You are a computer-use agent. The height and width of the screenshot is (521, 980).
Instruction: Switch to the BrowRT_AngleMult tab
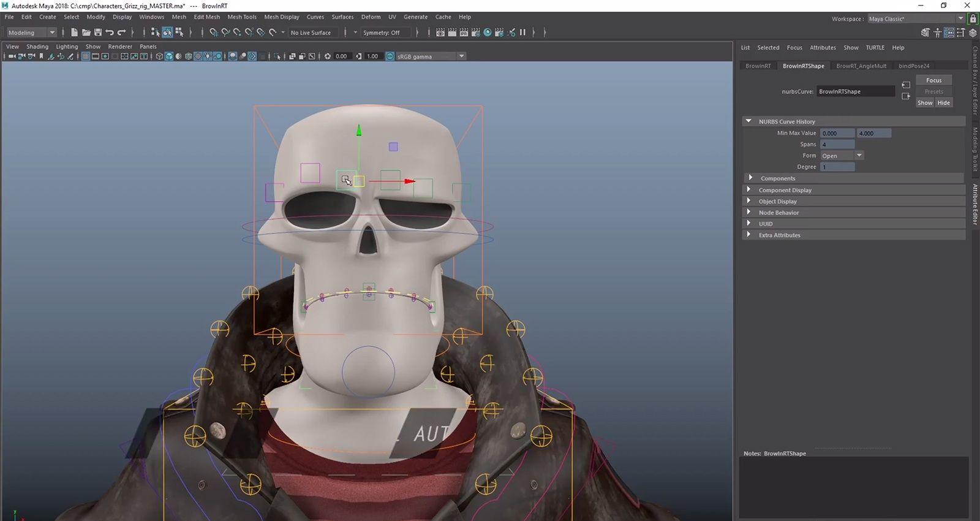click(x=861, y=66)
